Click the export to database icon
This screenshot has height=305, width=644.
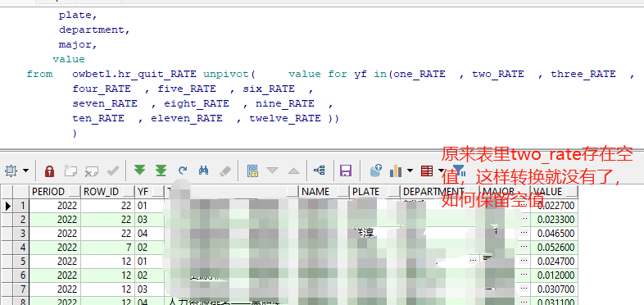coord(376,171)
